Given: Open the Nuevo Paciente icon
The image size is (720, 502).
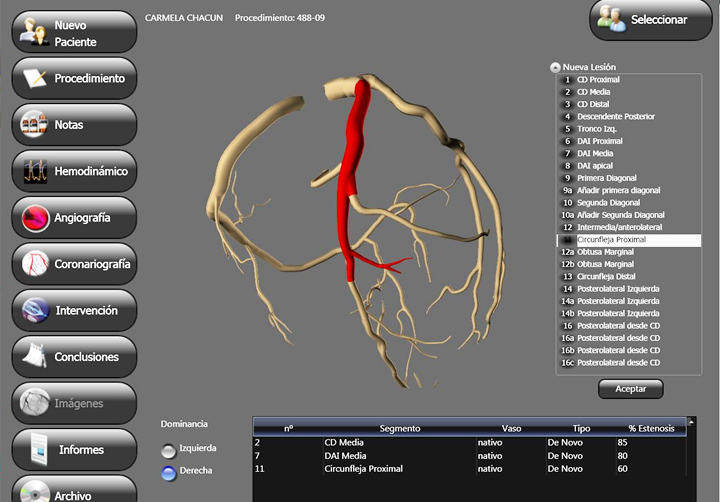Looking at the screenshot, I should click(x=34, y=32).
